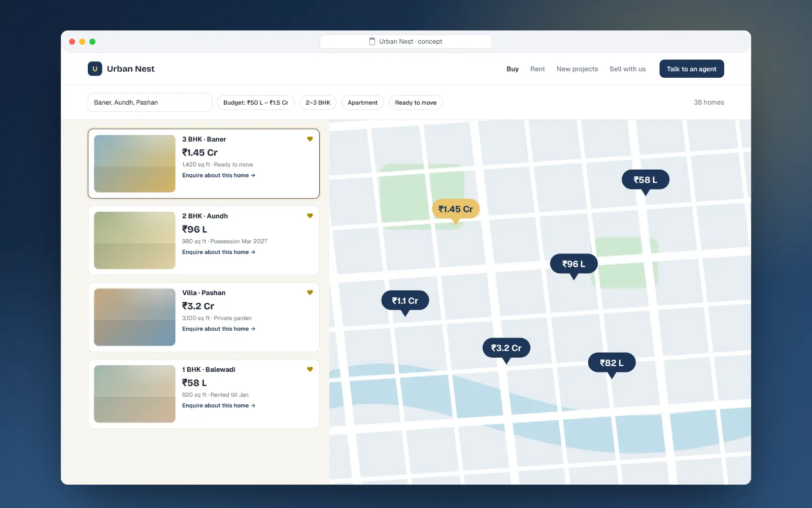Open the Buy navigation item
The height and width of the screenshot is (508, 812).
513,69
